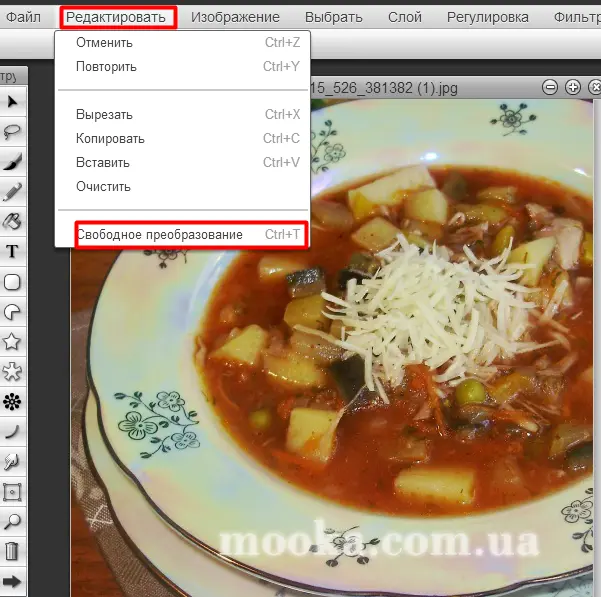601x597 pixels.
Task: Select the Brush tool
Action: [12, 162]
